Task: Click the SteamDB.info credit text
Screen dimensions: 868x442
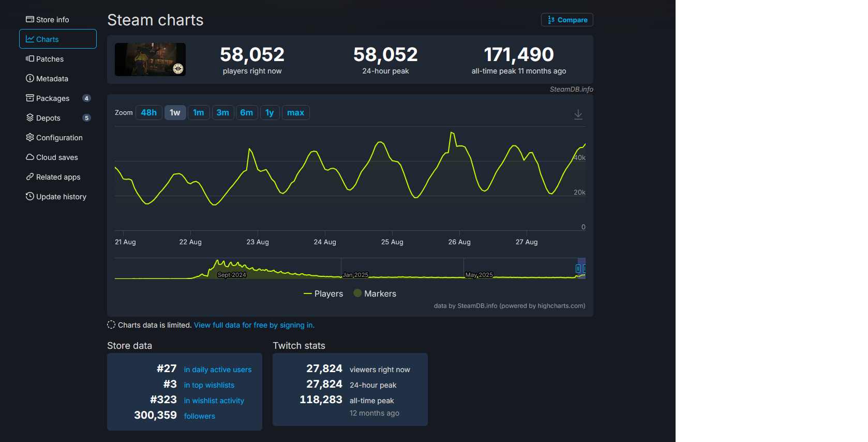Action: (x=572, y=89)
